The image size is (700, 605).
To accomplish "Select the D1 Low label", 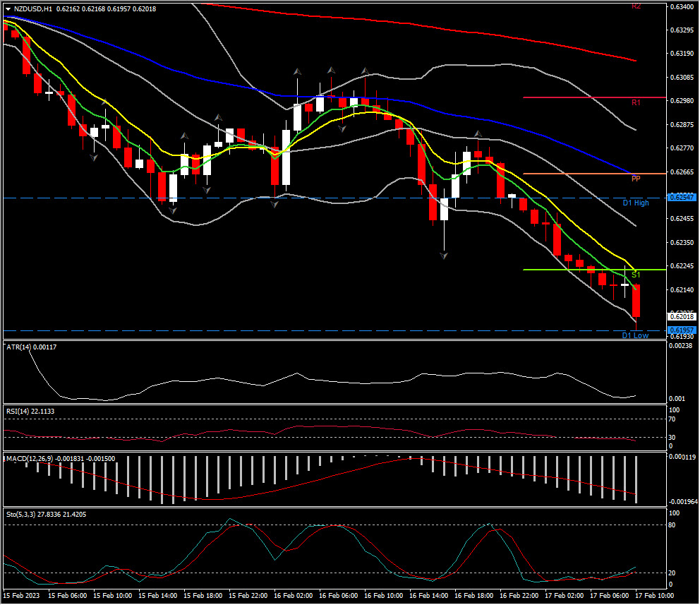I will pos(634,335).
